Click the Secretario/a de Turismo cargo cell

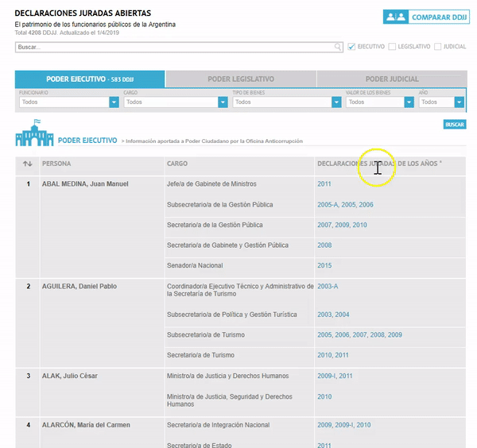pos(200,355)
